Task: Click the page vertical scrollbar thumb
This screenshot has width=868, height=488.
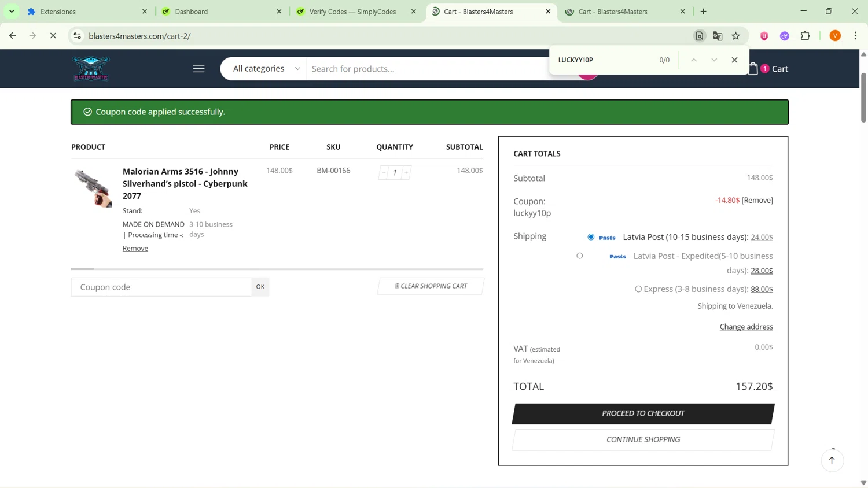Action: [x=863, y=97]
